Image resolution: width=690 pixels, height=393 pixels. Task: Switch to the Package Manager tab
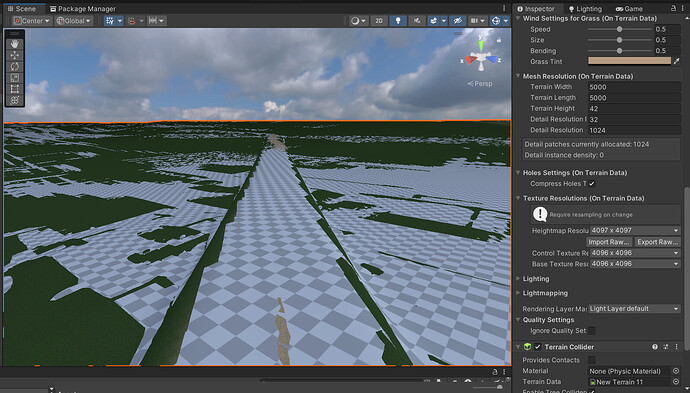pyautogui.click(x=82, y=8)
